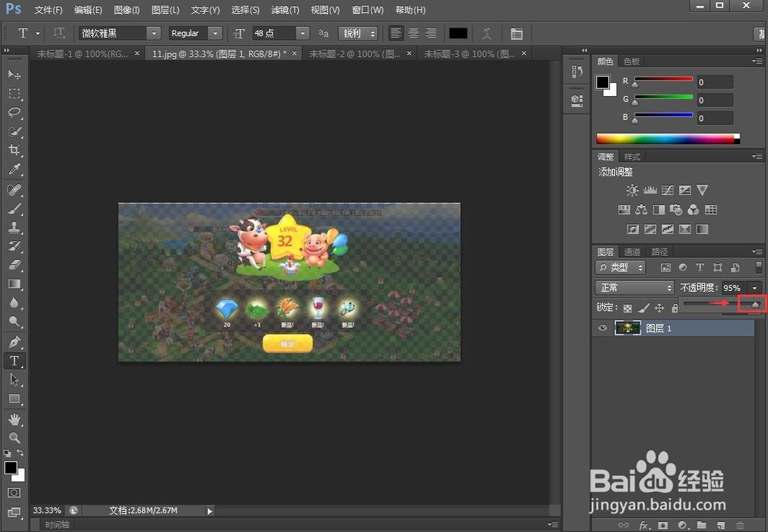Select the Zoom tool
The height and width of the screenshot is (532, 768).
tap(14, 438)
